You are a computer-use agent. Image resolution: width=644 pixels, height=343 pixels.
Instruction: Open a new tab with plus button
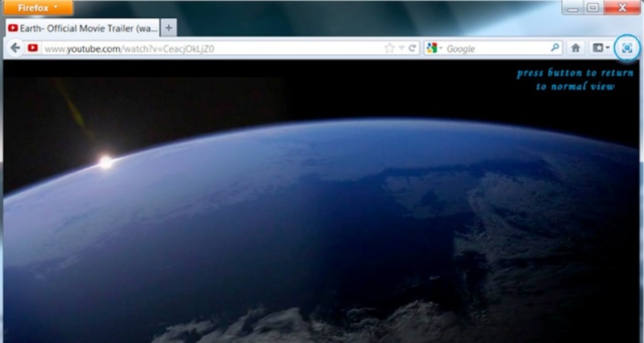tap(169, 28)
